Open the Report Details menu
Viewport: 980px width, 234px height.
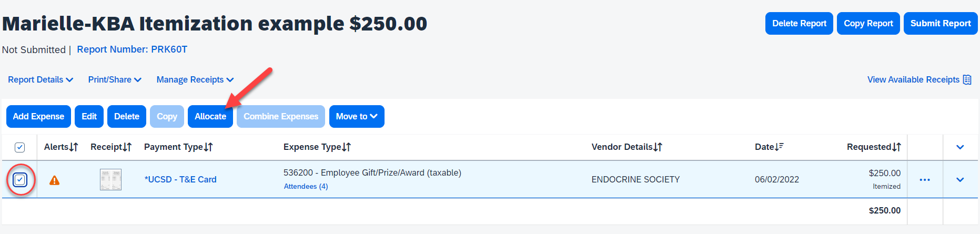[41, 80]
